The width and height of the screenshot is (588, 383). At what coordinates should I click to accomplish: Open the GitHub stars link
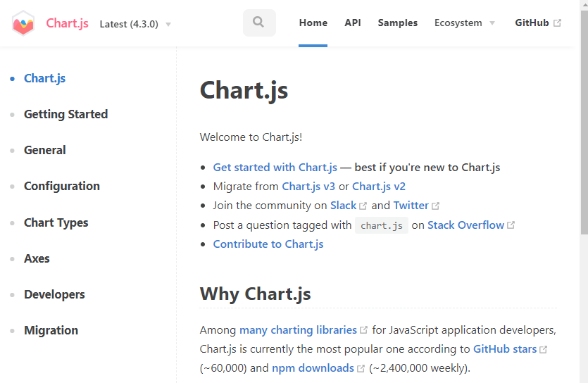pyautogui.click(x=505, y=349)
